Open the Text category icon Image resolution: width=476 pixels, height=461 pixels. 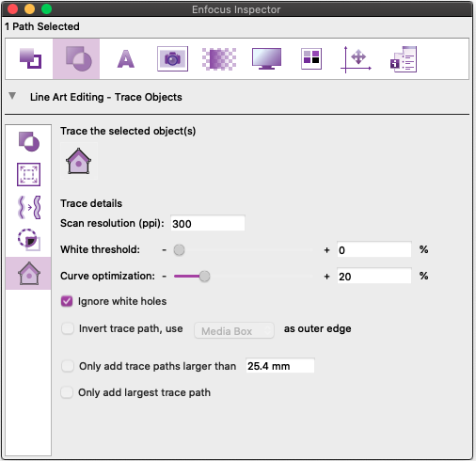pyautogui.click(x=126, y=59)
